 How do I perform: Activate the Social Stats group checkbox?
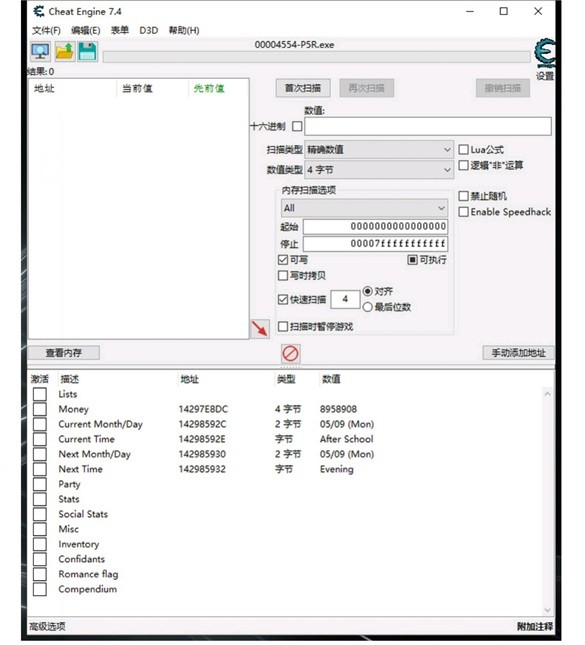pyautogui.click(x=40, y=514)
